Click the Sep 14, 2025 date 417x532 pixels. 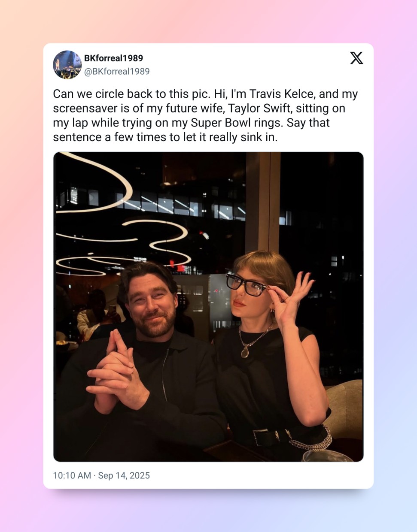click(124, 475)
